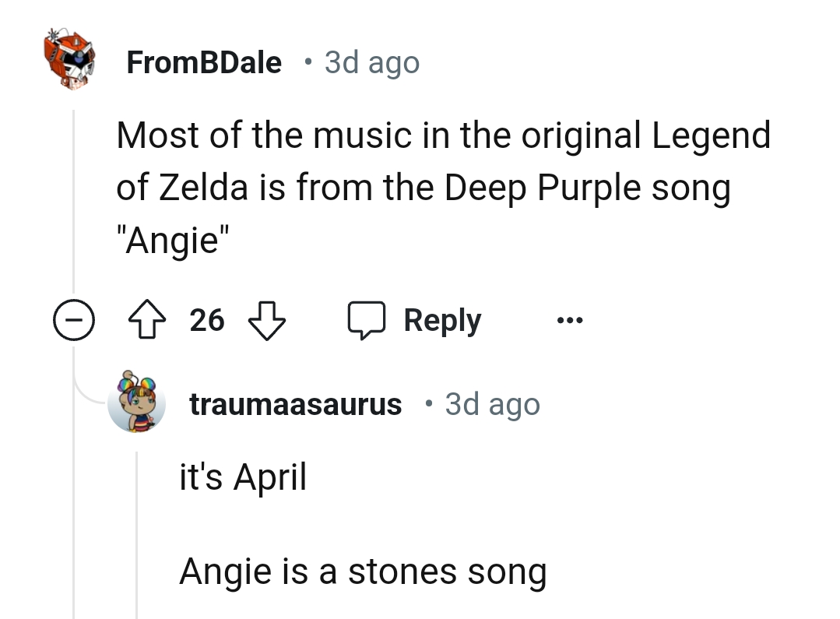Open FromBDale's profile
Viewport: 840px width, 619px height.
[x=204, y=62]
